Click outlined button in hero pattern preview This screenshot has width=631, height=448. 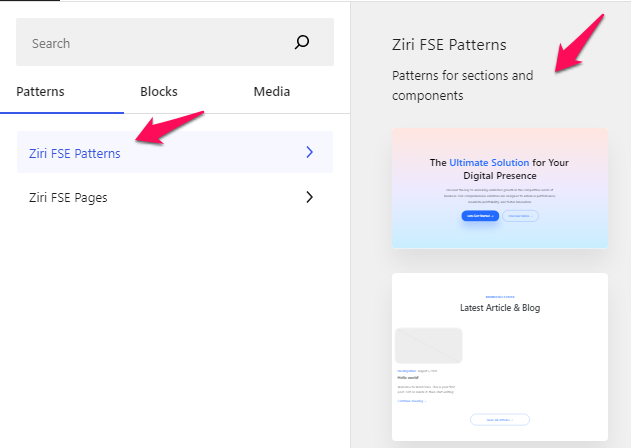pyautogui.click(x=520, y=216)
